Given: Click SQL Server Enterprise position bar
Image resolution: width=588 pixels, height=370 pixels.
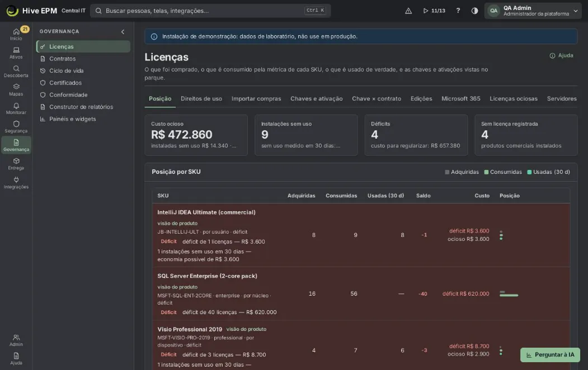Looking at the screenshot, I should pyautogui.click(x=509, y=294).
